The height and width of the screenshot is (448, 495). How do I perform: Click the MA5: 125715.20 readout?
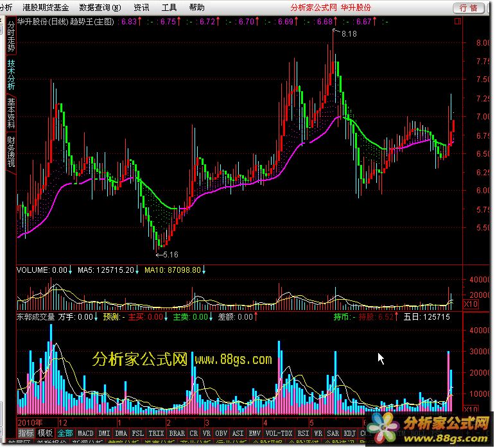coord(109,270)
